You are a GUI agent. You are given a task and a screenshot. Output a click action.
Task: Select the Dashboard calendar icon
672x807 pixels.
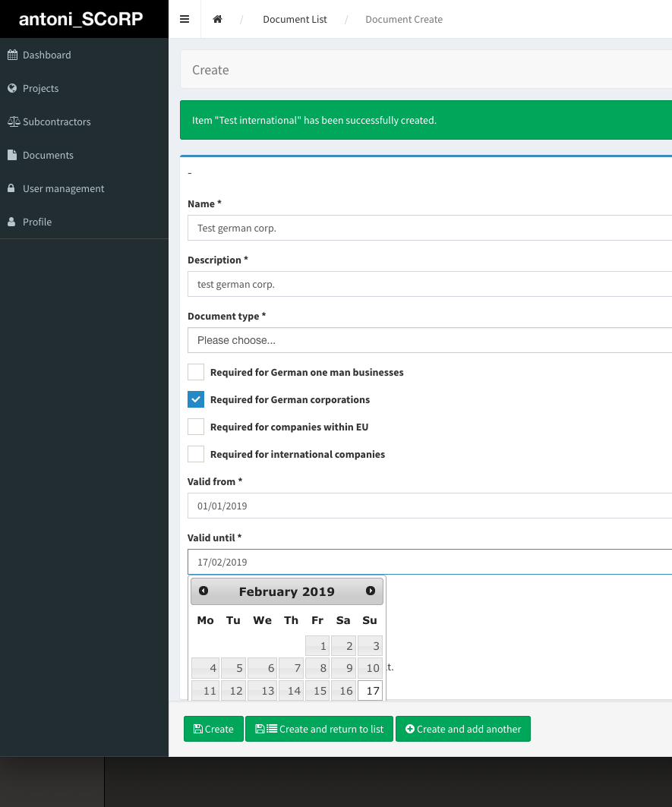point(13,55)
